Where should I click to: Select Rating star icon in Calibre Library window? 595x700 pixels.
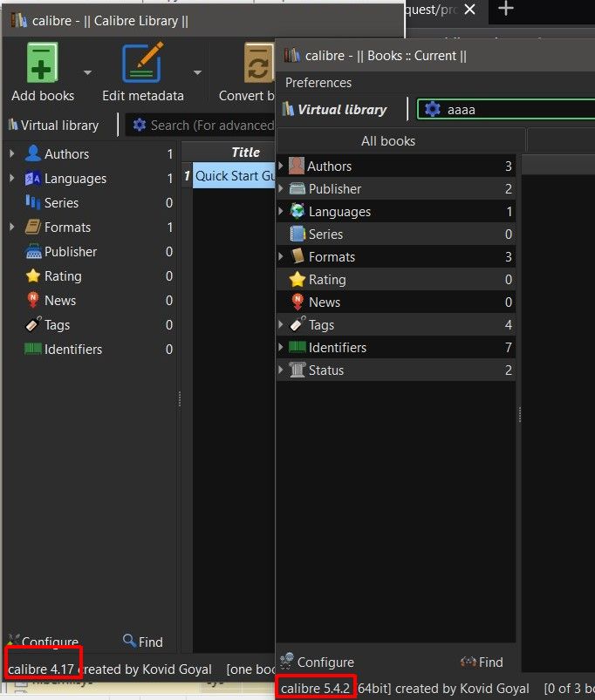33,275
